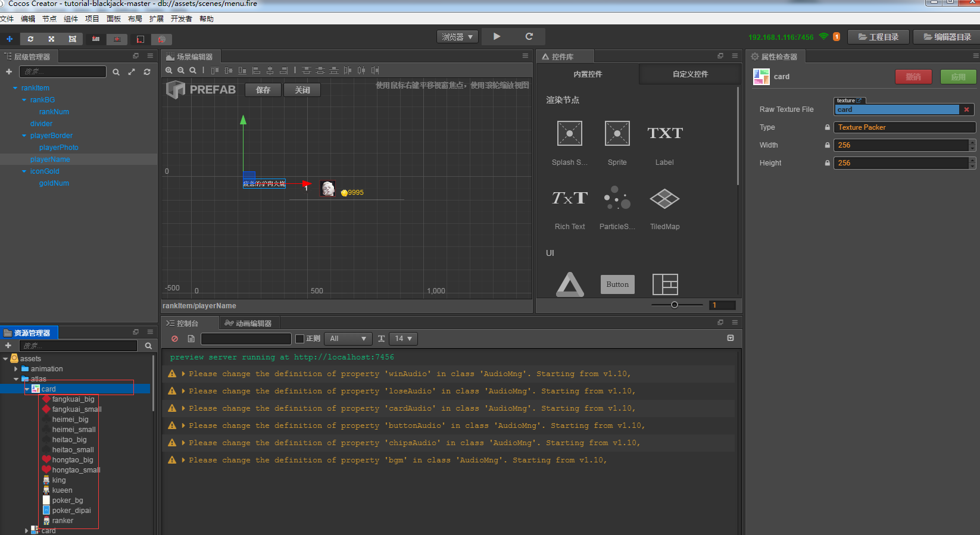
Task: Zoom in the scene editor view
Action: click(x=169, y=70)
